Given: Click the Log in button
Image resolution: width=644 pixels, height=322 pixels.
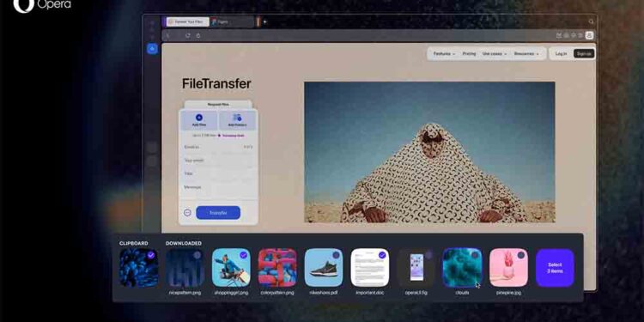Looking at the screenshot, I should 561,54.
